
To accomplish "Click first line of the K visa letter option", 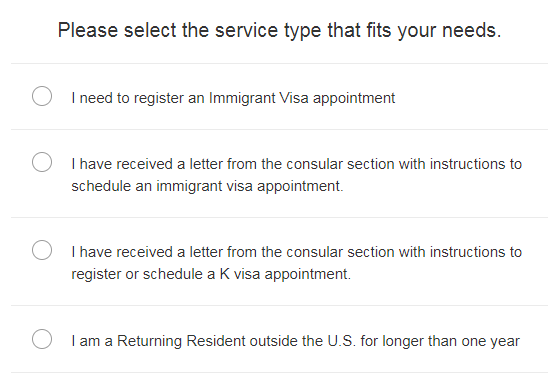I will click(296, 252).
